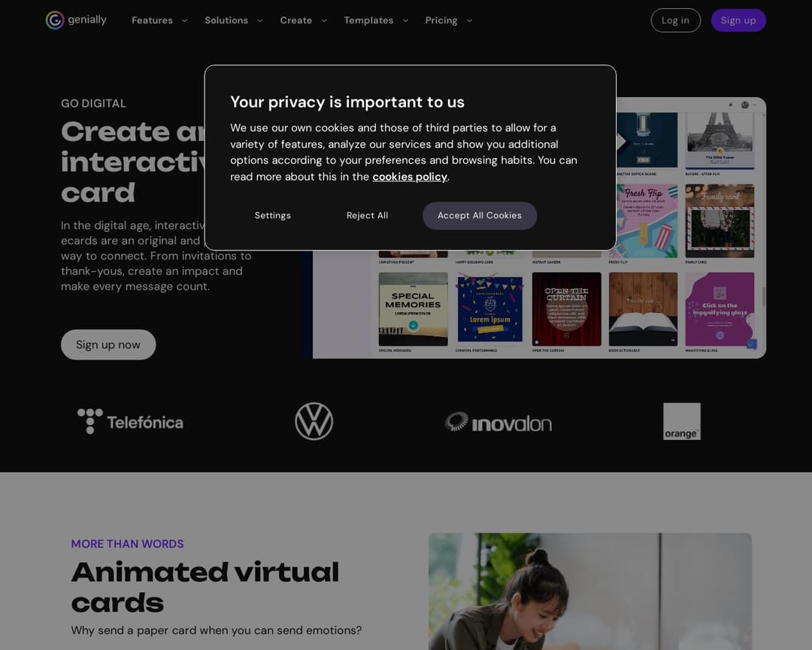Open the Create menu
Screen dimensions: 812x650
pyautogui.click(x=303, y=20)
